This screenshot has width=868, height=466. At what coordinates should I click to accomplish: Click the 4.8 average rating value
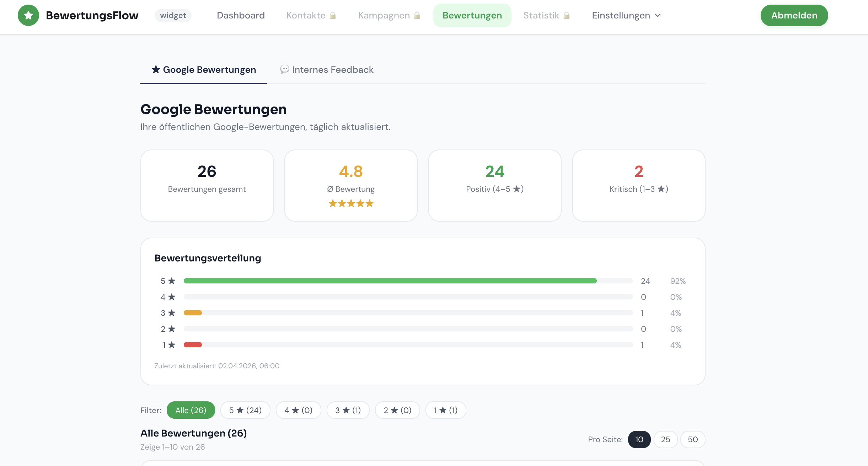pyautogui.click(x=351, y=172)
